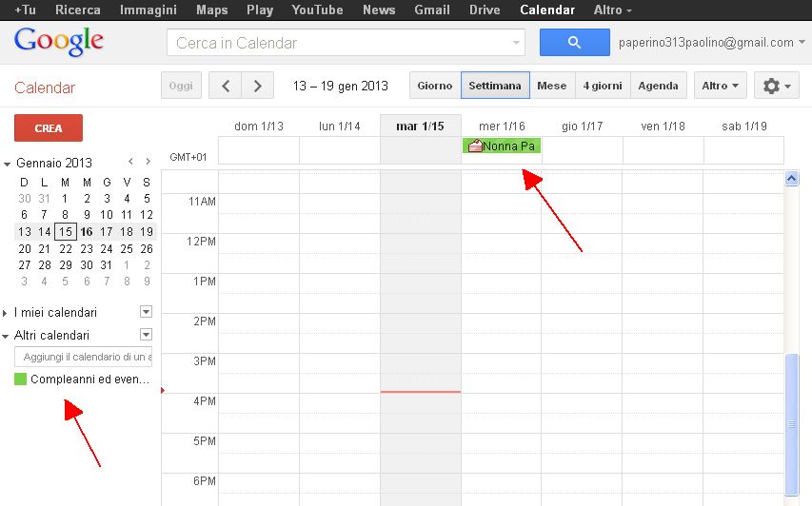Open Immagini in the top bar

(x=149, y=10)
